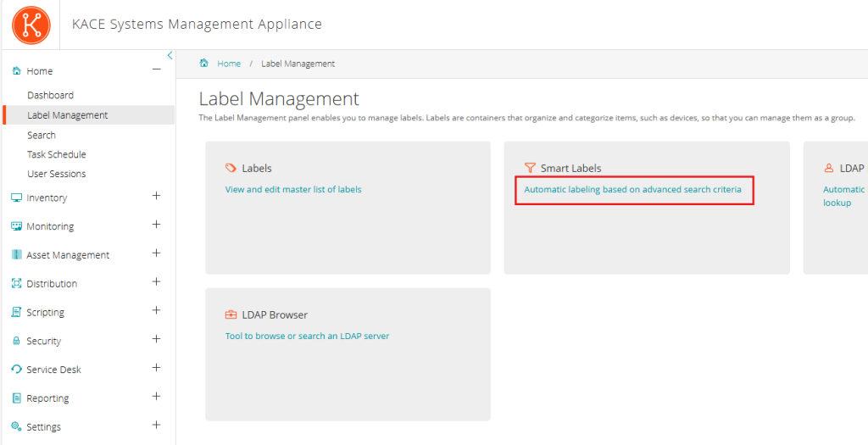Open Automatic labeling based on advanced search criteria

point(632,189)
